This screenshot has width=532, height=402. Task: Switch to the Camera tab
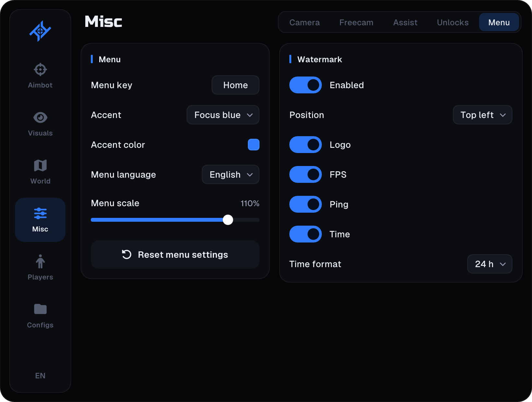click(x=304, y=22)
